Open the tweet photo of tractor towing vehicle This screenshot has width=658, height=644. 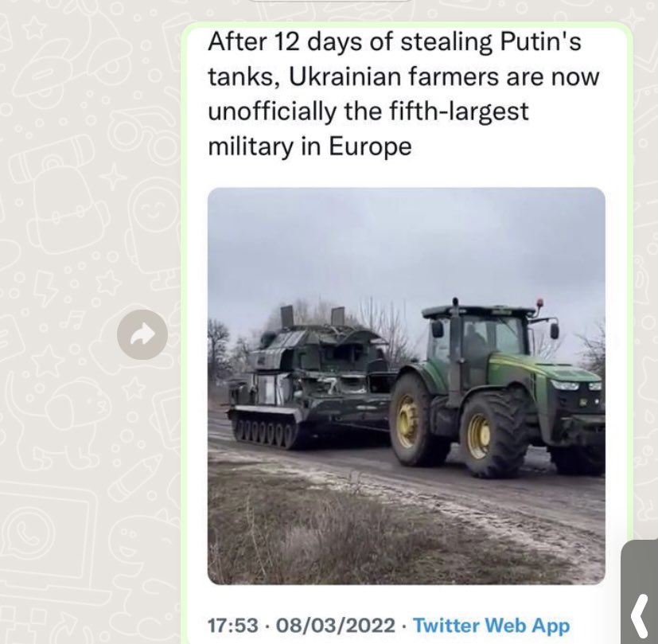coord(407,386)
